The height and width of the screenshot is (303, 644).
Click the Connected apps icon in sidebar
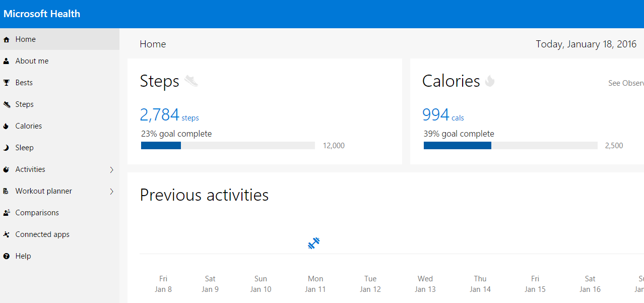pos(7,234)
